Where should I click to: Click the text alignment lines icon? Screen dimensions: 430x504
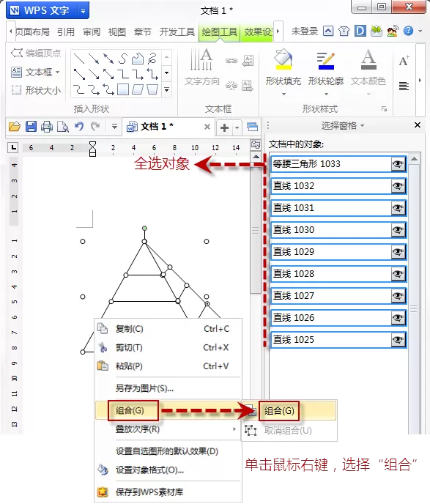(x=404, y=86)
